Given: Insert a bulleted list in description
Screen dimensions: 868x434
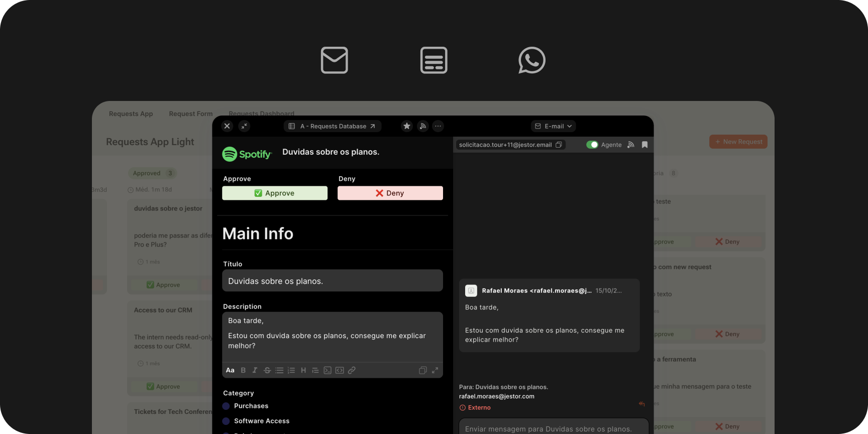Looking at the screenshot, I should point(279,370).
